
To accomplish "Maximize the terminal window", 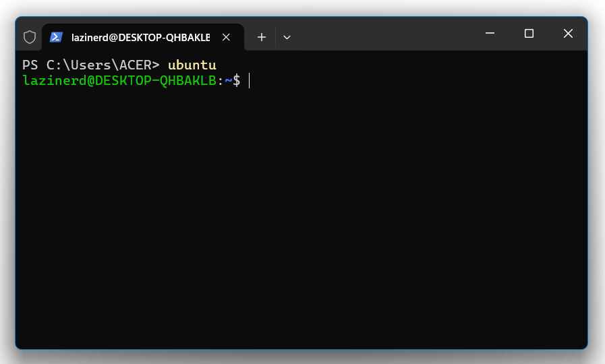I will click(x=529, y=34).
